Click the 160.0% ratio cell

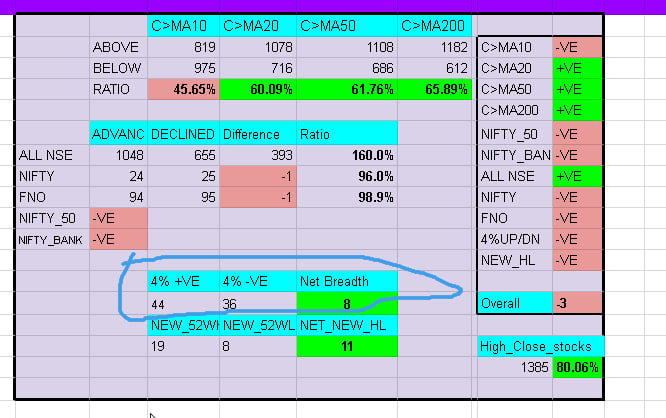coord(347,155)
